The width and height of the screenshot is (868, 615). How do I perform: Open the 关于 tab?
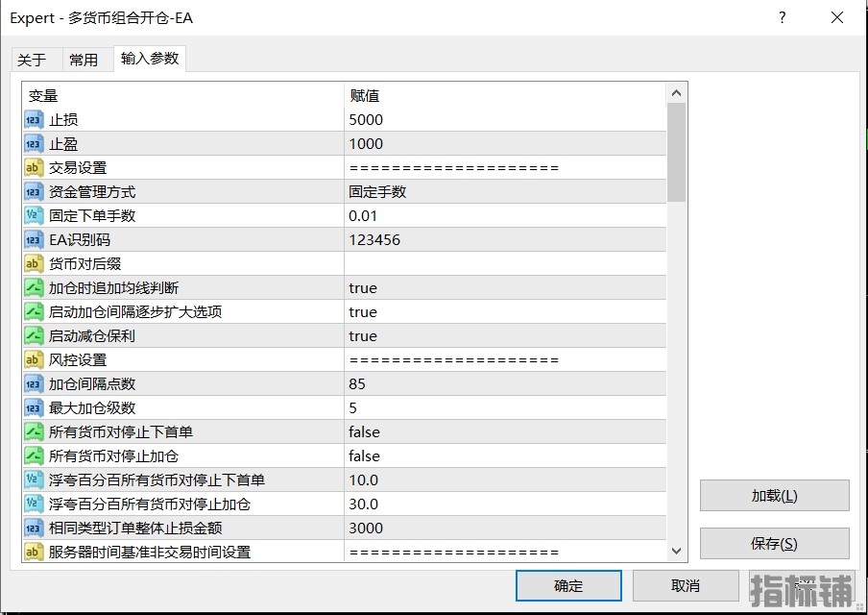pyautogui.click(x=32, y=60)
